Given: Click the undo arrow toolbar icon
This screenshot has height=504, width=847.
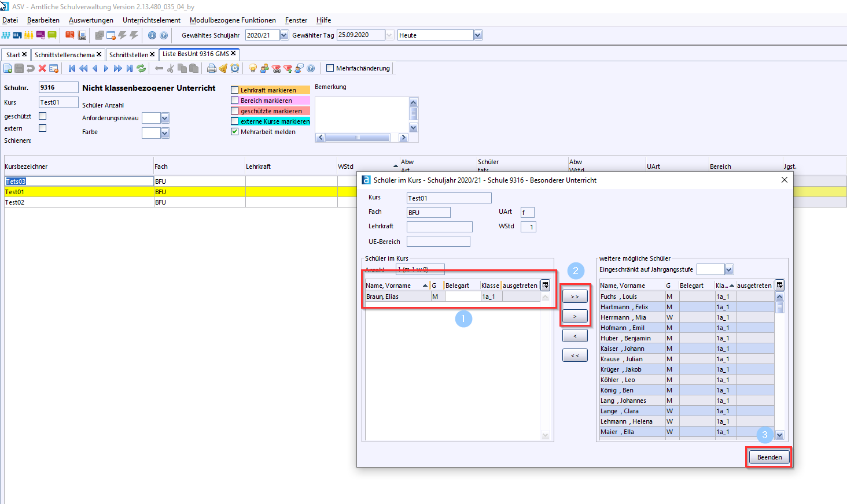Looking at the screenshot, I should [31, 68].
